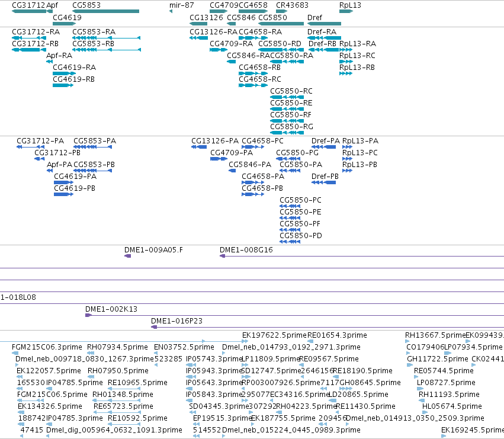Viewport: 504px width, 439px height.
Task: Select the EK122057.5prime EST label
Action: 49,371
